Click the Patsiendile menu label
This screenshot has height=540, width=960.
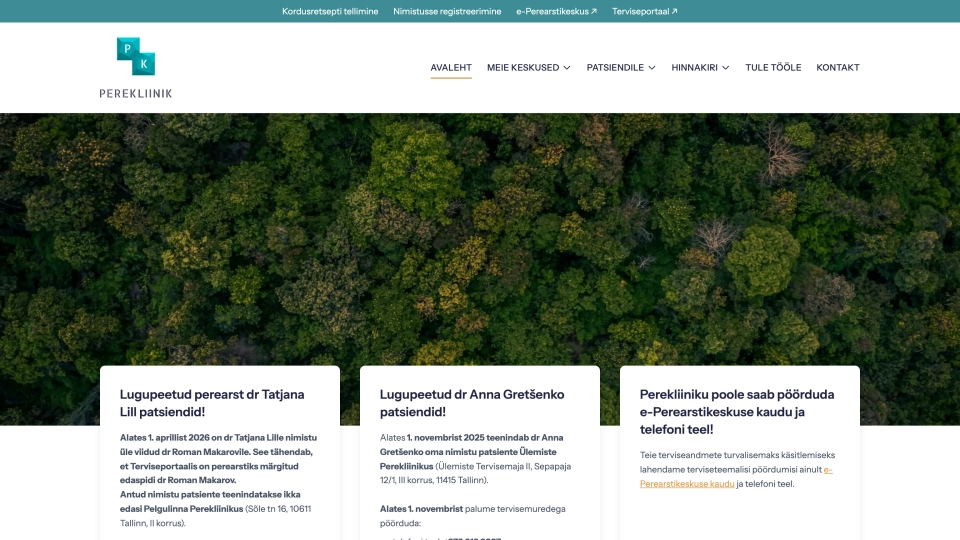point(614,68)
